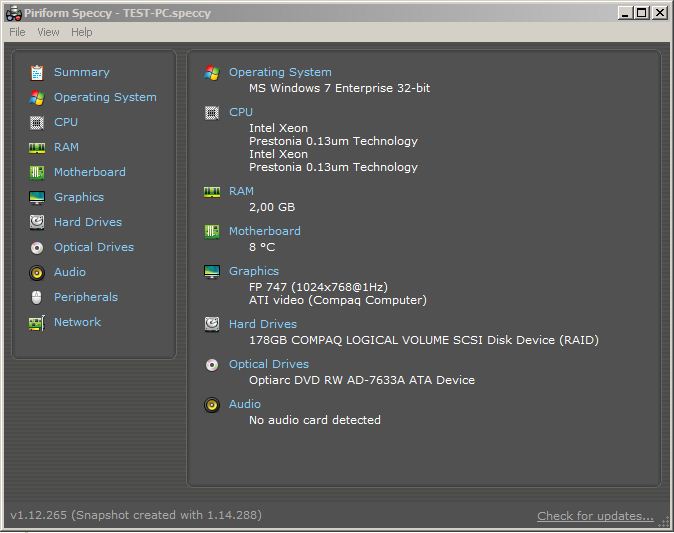Image resolution: width=674 pixels, height=533 pixels.
Task: Click the Hard Drives disk icon in sidebar
Action: click(x=37, y=223)
